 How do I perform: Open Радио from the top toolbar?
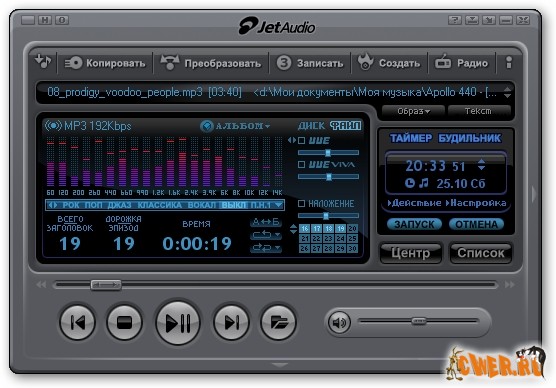click(x=461, y=63)
